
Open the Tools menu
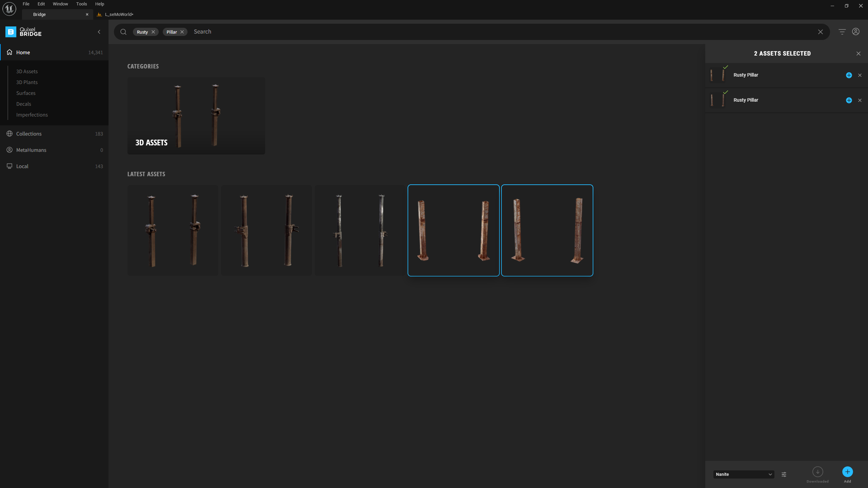click(81, 4)
